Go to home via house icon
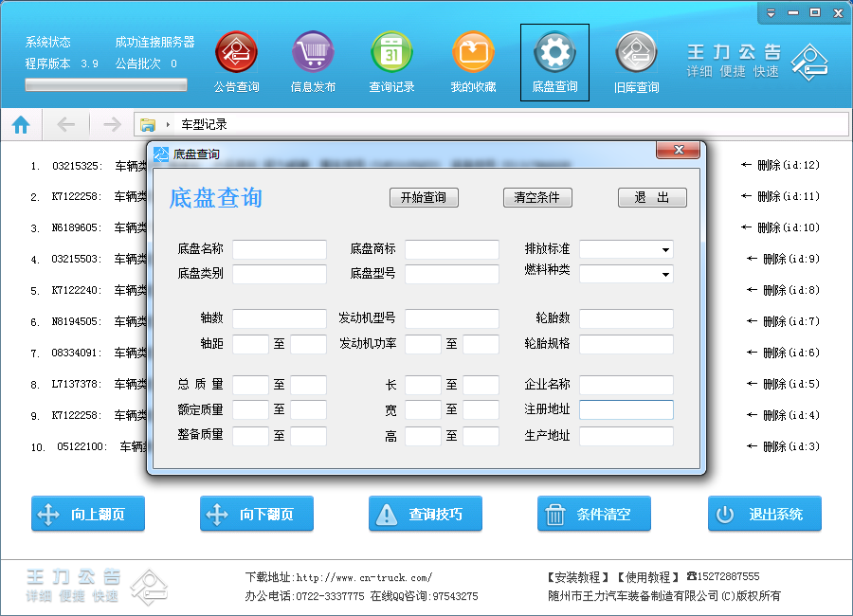This screenshot has width=853, height=616. pos(21,124)
